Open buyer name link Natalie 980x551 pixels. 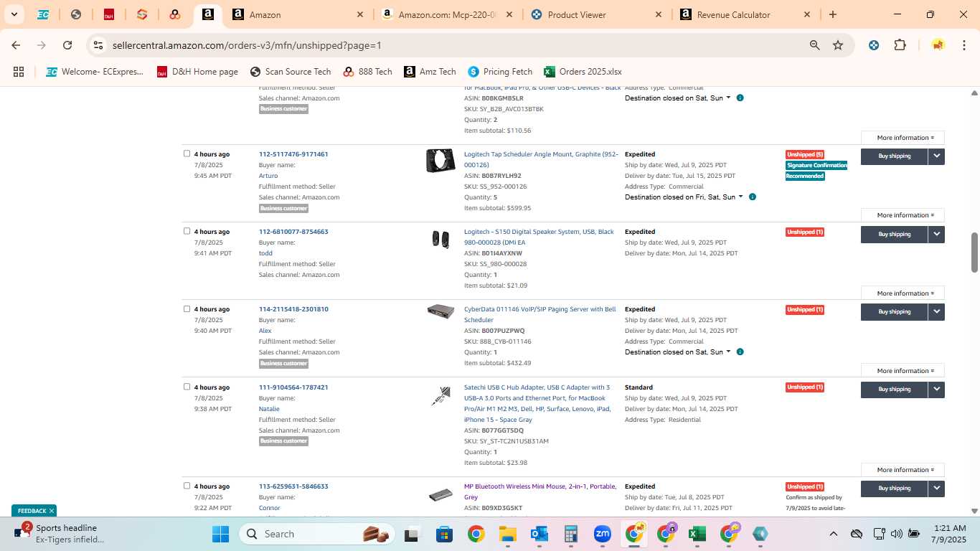269,409
